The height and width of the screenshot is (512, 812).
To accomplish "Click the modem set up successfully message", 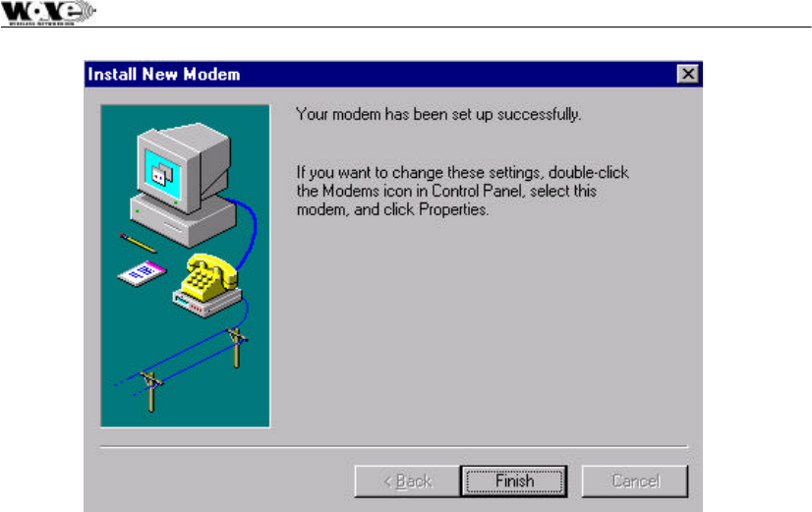I will [x=438, y=114].
